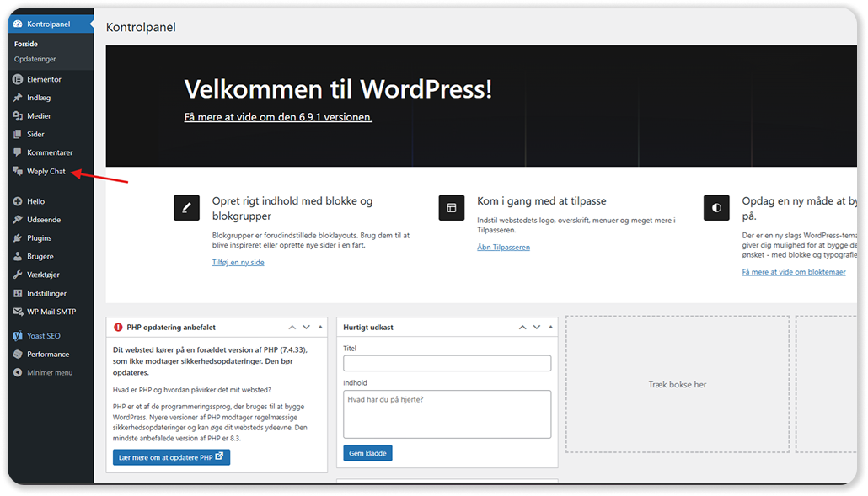Click the pencil icon for block content
This screenshot has height=496, width=868.
pos(186,207)
